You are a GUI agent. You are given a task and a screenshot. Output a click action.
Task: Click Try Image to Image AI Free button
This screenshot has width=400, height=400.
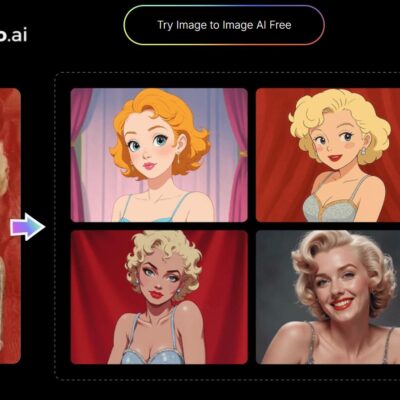pyautogui.click(x=224, y=25)
